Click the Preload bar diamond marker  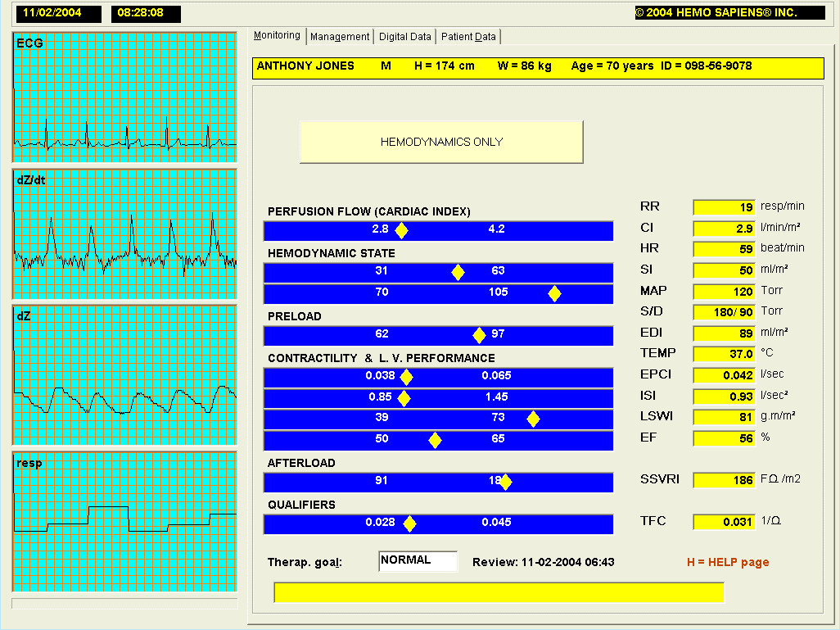point(479,336)
